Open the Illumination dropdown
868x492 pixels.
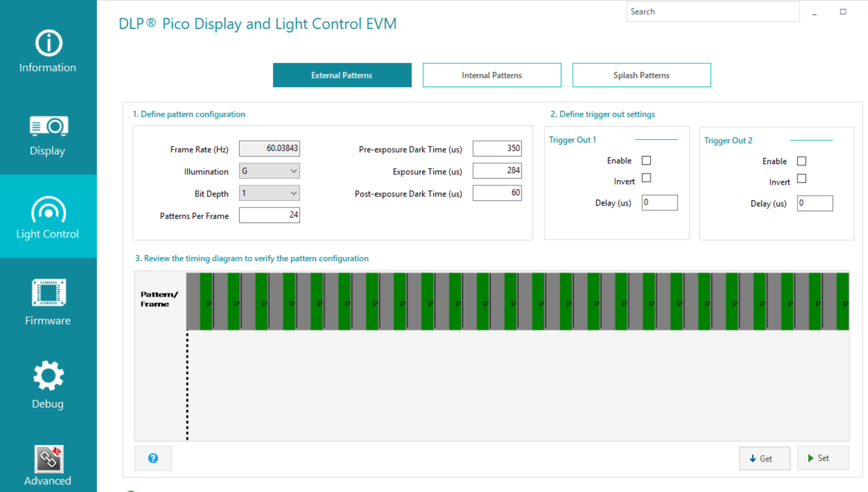[270, 171]
